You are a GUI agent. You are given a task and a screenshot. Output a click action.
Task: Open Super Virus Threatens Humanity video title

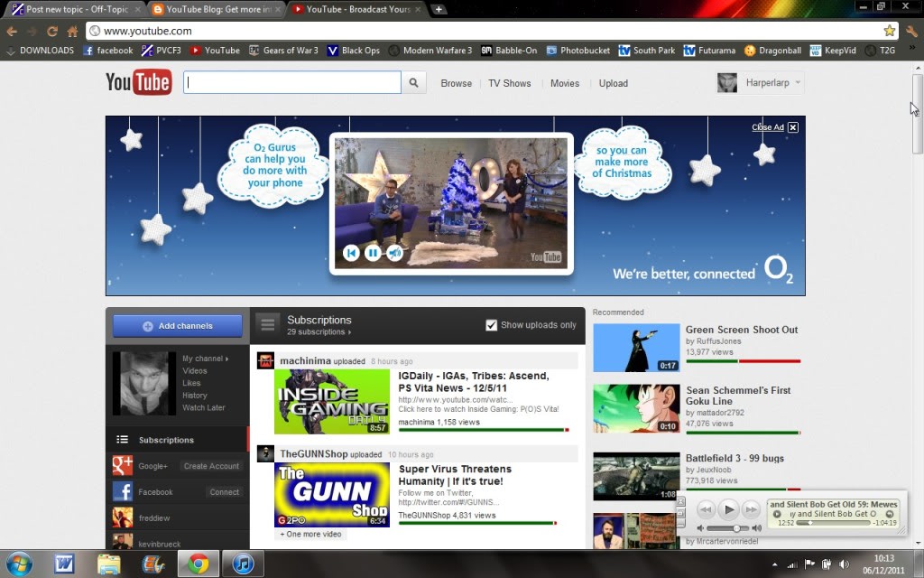(x=455, y=475)
